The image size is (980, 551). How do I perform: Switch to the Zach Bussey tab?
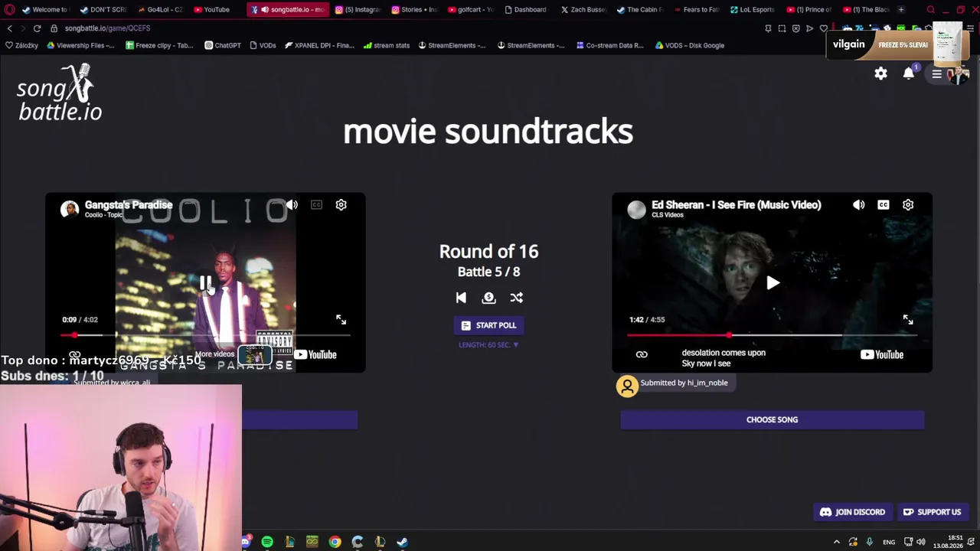583,10
